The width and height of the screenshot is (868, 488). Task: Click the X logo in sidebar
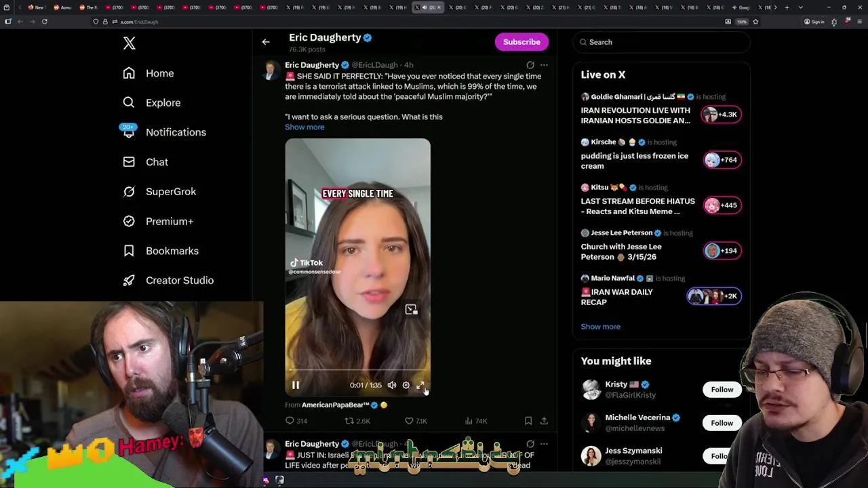coord(129,43)
